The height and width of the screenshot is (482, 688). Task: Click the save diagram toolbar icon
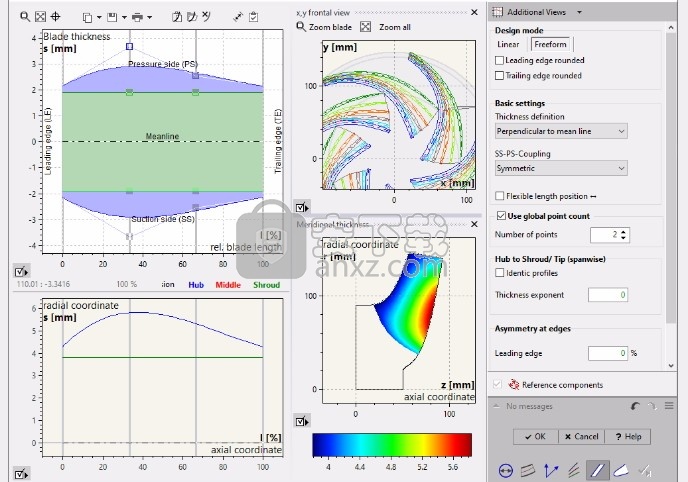(x=112, y=17)
